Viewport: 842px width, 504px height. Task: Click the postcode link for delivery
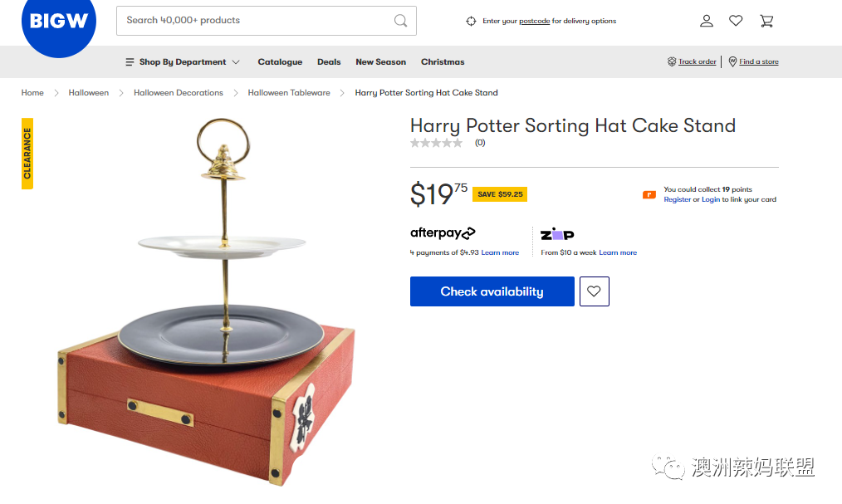pyautogui.click(x=534, y=21)
